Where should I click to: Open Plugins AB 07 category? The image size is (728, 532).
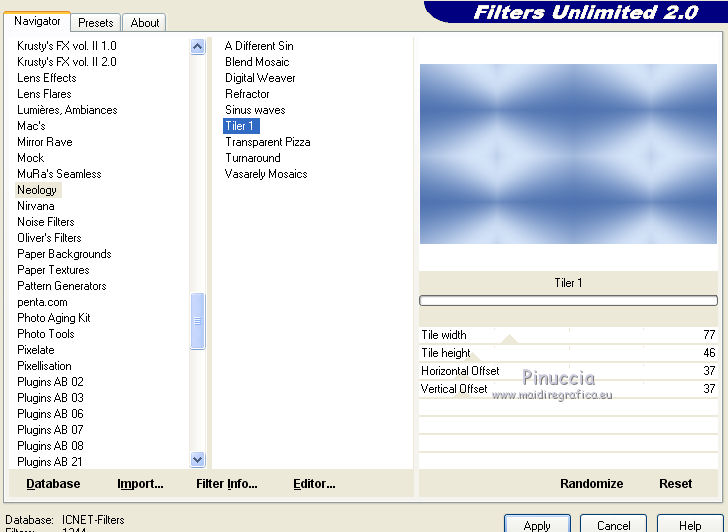(50, 430)
